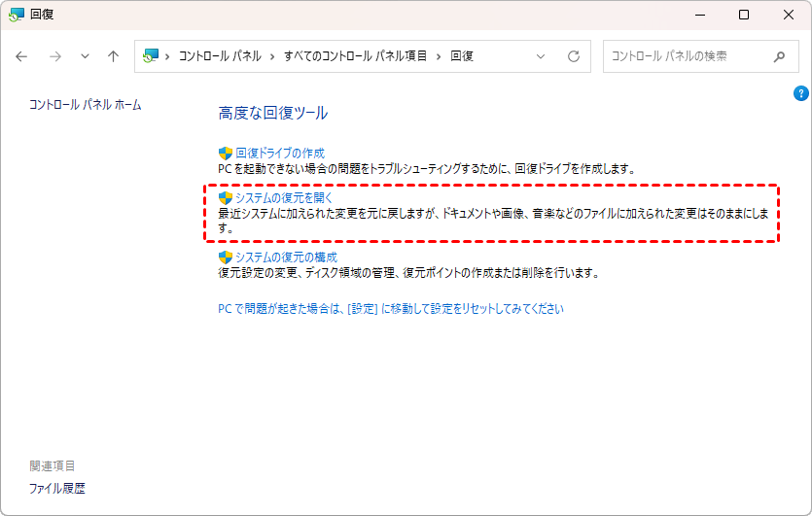Click shield icon beside 回復ドライブの作成
This screenshot has width=812, height=516.
(226, 154)
